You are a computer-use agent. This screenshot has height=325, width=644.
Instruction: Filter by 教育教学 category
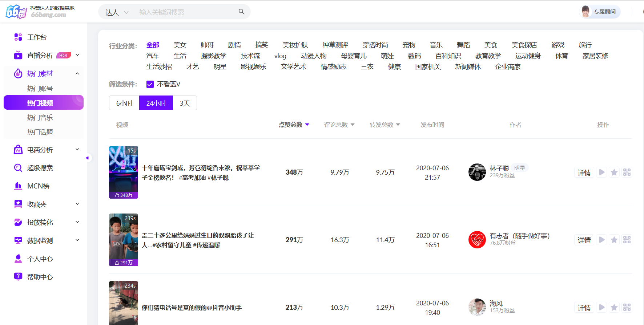(488, 56)
